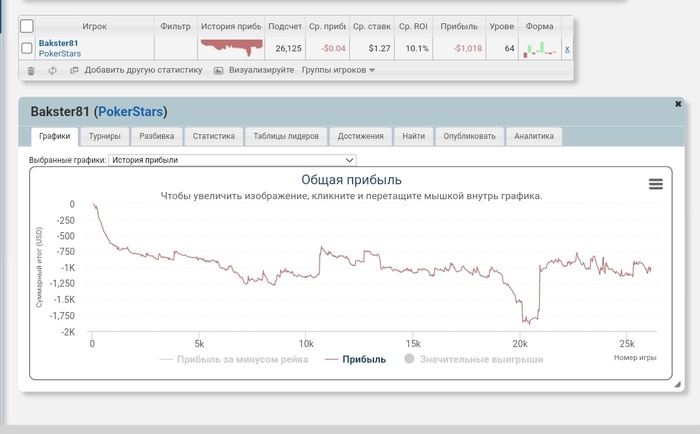The width and height of the screenshot is (700, 434).
Task: Open the Разбивка tab
Action: point(157,136)
